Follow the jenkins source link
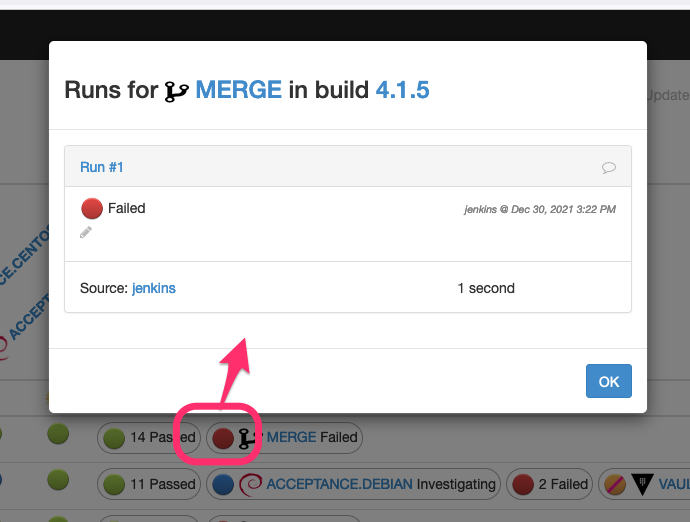The width and height of the screenshot is (690, 522). pyautogui.click(x=154, y=288)
